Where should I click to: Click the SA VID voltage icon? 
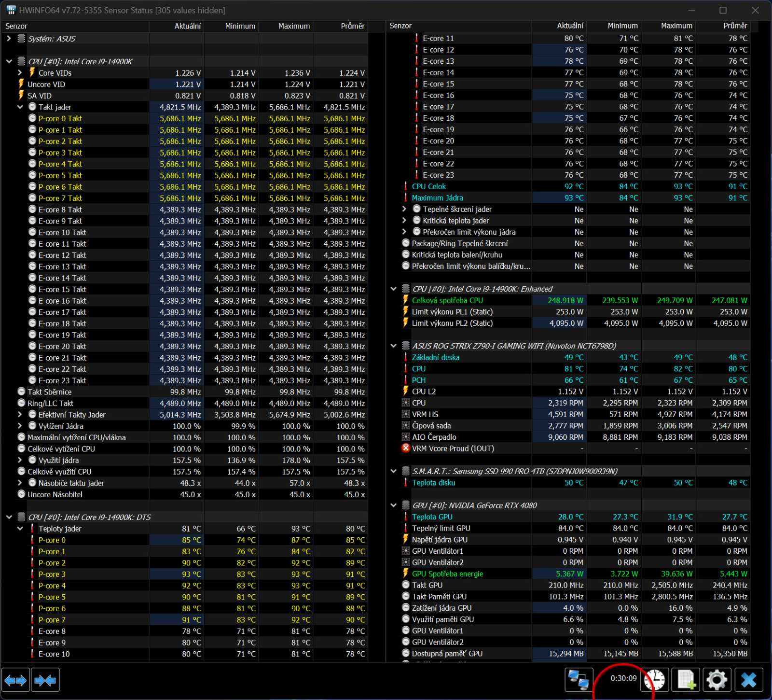click(21, 96)
